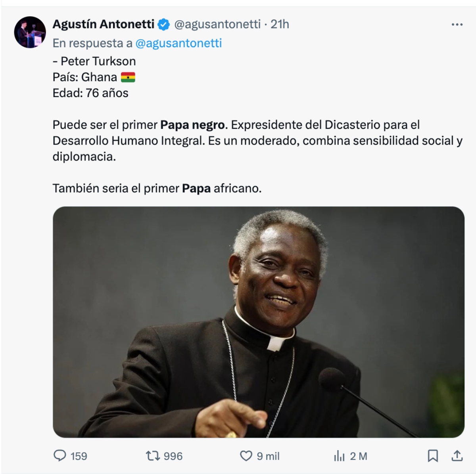Image resolution: width=476 pixels, height=474 pixels.
Task: Click the repost arrows icon
Action: pos(152,456)
